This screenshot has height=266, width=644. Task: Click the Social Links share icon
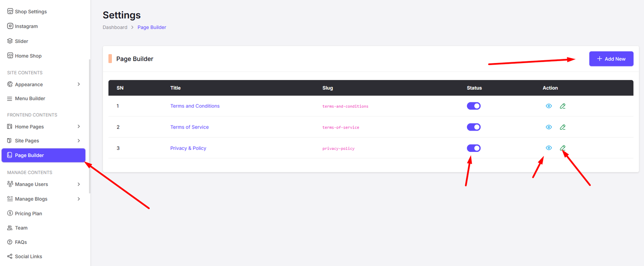coord(10,256)
